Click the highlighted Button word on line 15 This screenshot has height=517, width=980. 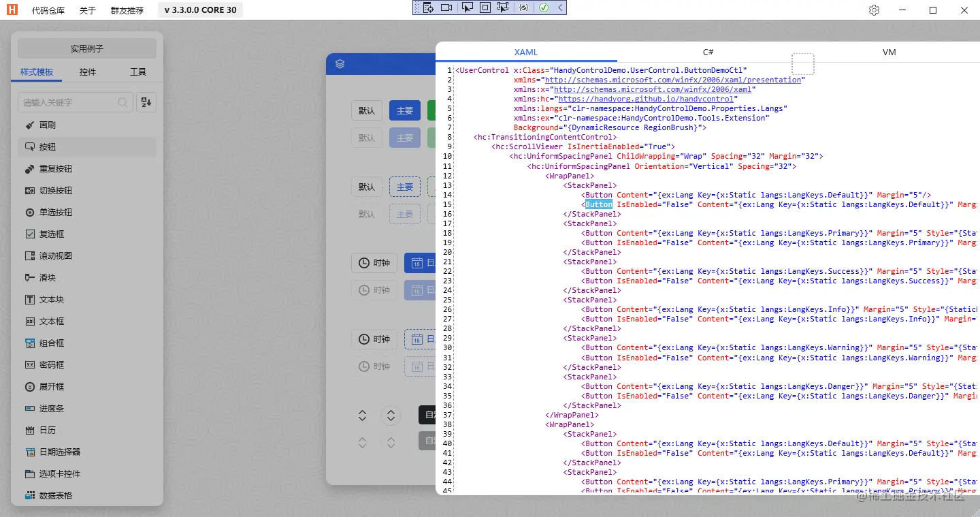599,204
